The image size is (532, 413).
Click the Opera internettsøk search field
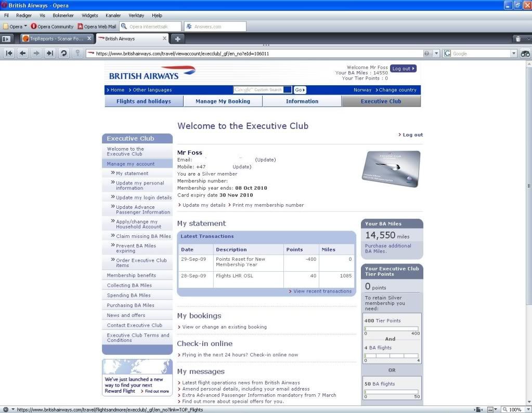[150, 26]
